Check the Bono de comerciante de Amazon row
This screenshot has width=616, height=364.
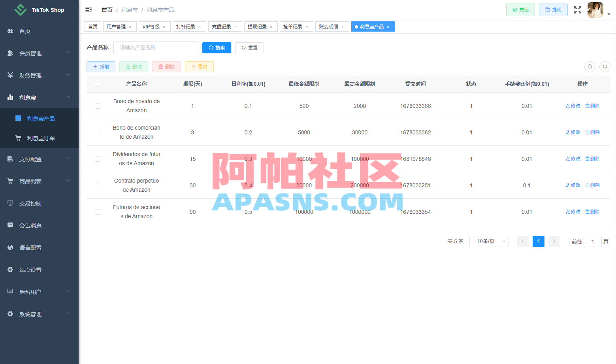[98, 132]
